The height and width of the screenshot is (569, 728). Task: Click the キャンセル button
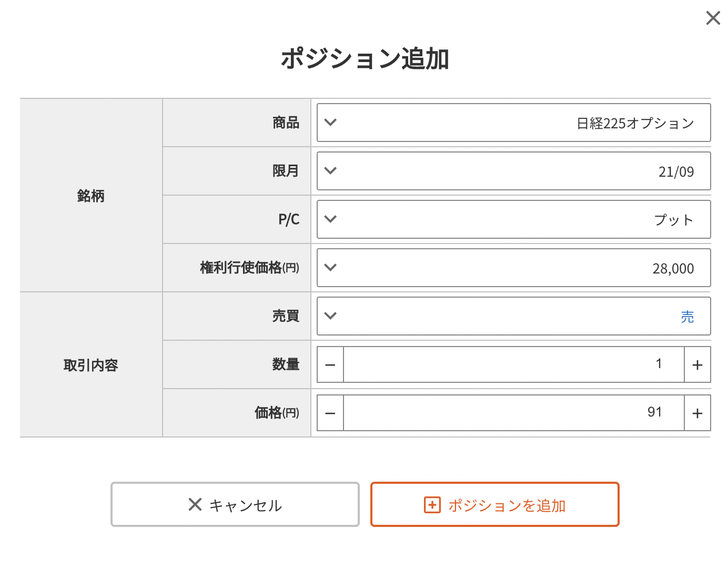click(235, 504)
